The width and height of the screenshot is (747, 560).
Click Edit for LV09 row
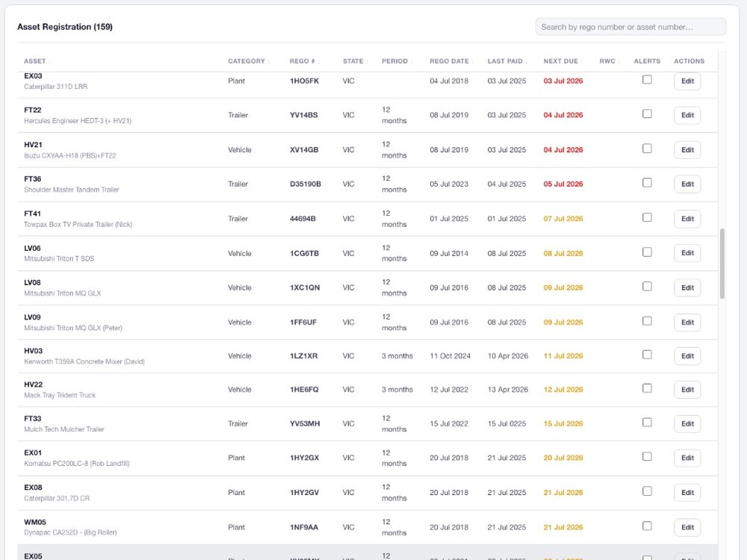(x=687, y=323)
